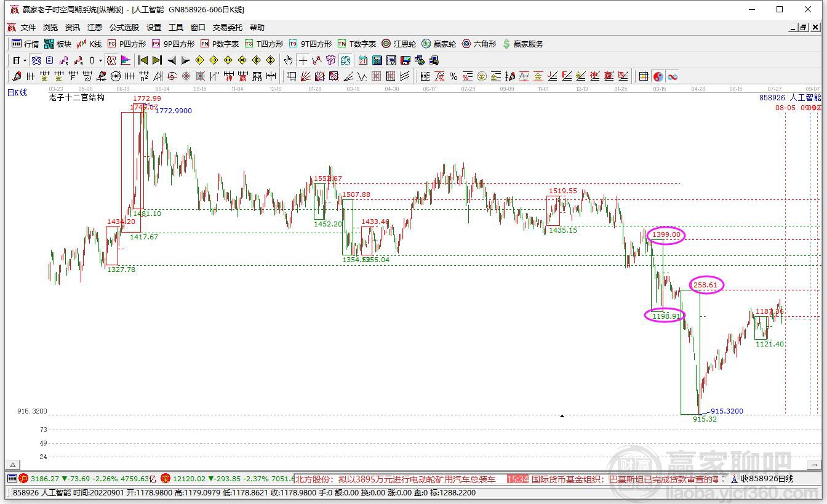The height and width of the screenshot is (504, 827).
Task: Open the T数字表 time number table
Action: 357,44
